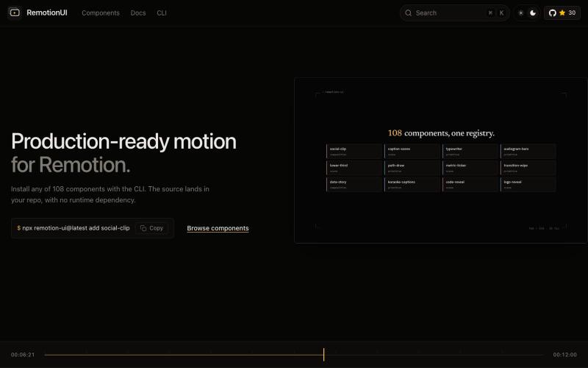The height and width of the screenshot is (368, 588).
Task: Follow the Browse components link
Action: pos(218,228)
